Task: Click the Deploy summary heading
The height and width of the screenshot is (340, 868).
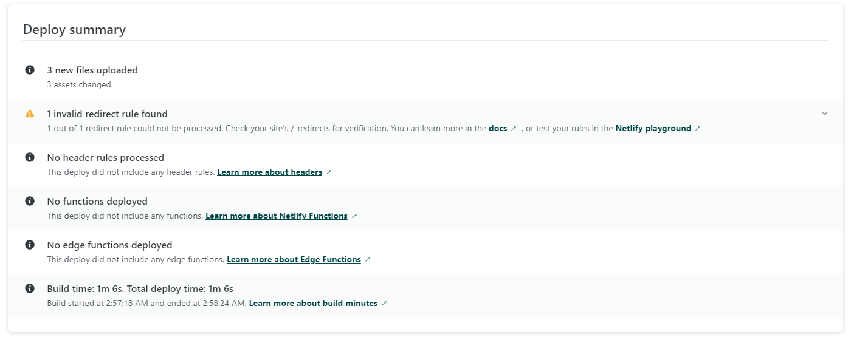Action: pos(74,29)
